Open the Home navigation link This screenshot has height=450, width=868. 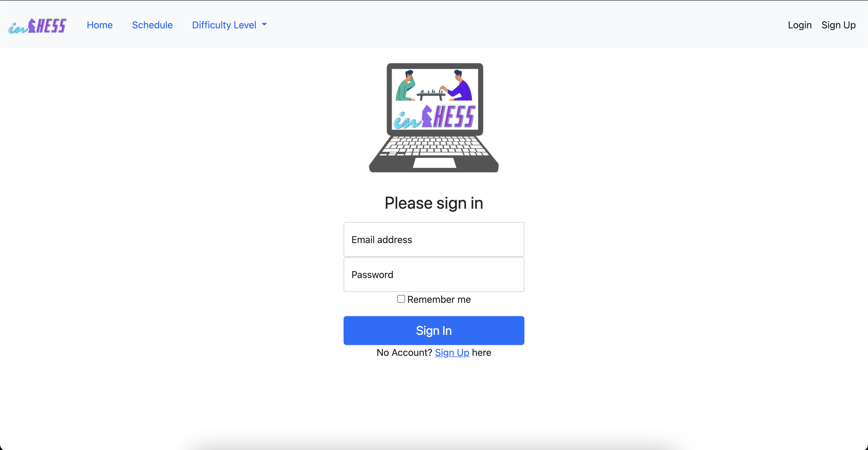point(100,25)
